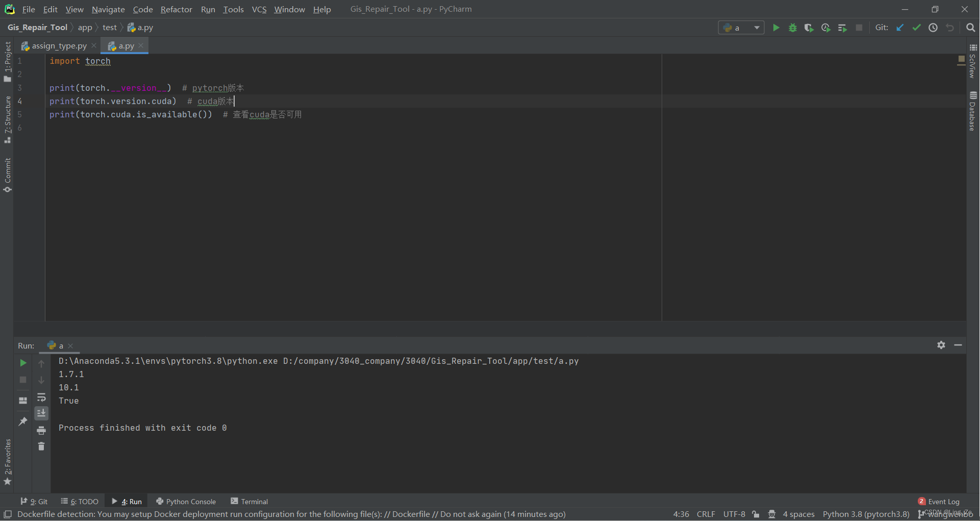Run configuration 'a' with green play button

point(776,28)
